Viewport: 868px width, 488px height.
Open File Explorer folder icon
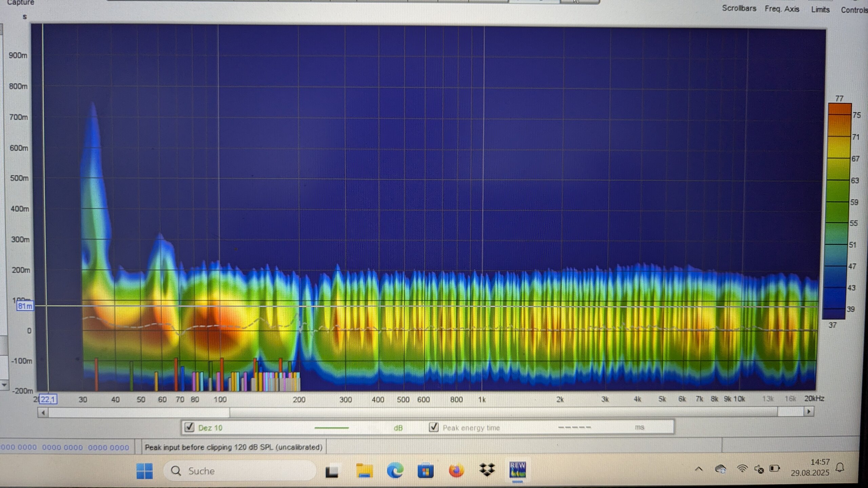364,471
